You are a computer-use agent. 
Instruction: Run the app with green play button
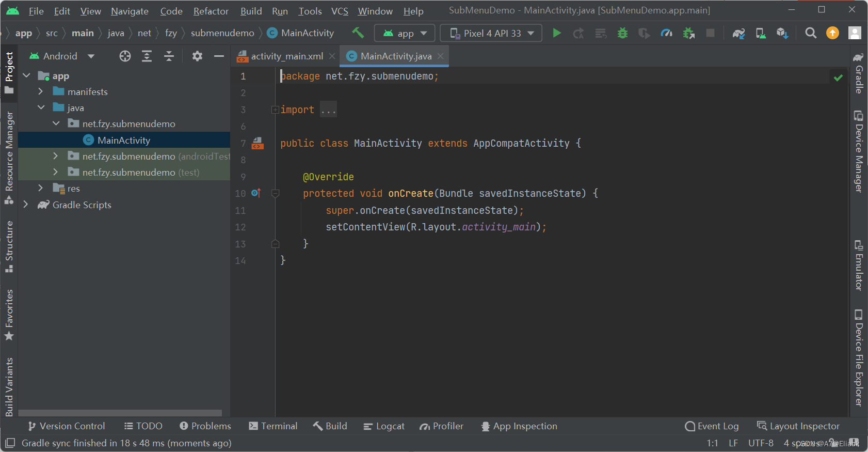(557, 33)
